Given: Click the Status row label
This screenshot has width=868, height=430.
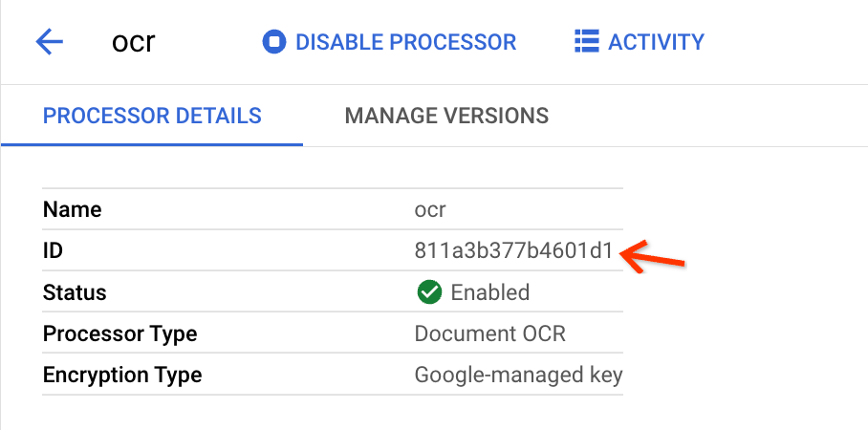Looking at the screenshot, I should (x=75, y=292).
